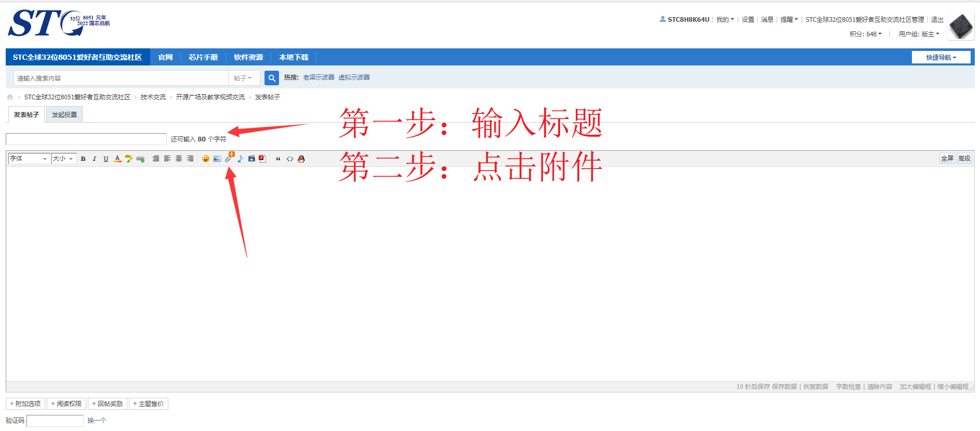Image resolution: width=980 pixels, height=431 pixels.
Task: Open the 芯片手册 navigation item
Action: 203,57
